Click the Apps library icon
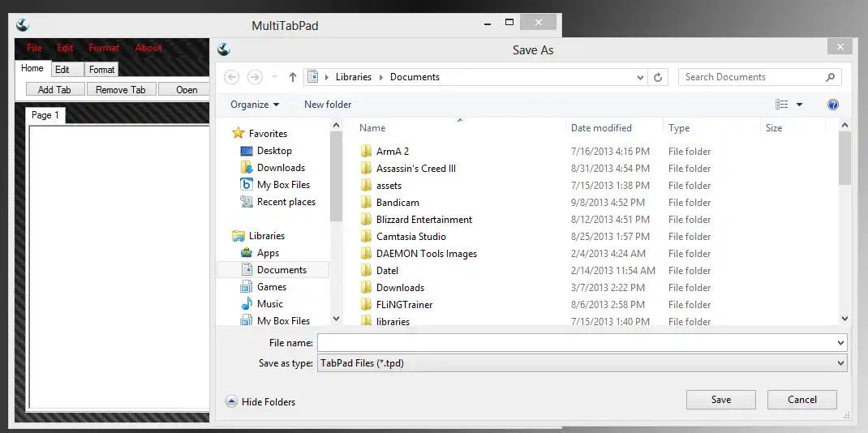868x433 pixels. (247, 253)
